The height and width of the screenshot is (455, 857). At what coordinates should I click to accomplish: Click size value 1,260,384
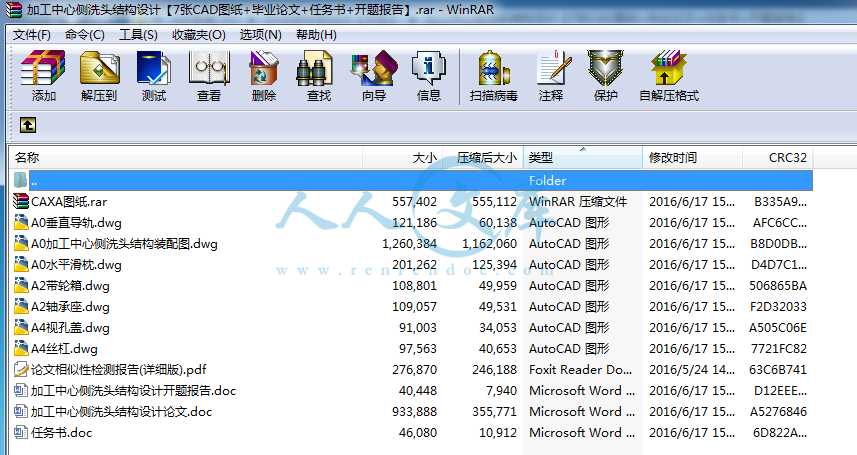tap(409, 244)
